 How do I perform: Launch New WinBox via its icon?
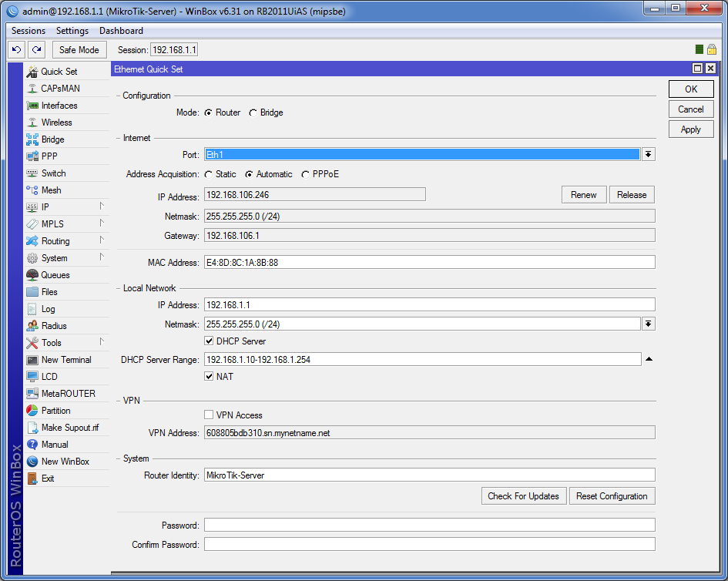coord(32,461)
